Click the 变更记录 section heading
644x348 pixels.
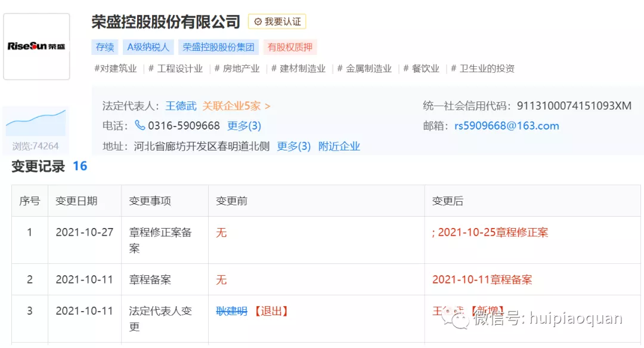(x=38, y=167)
